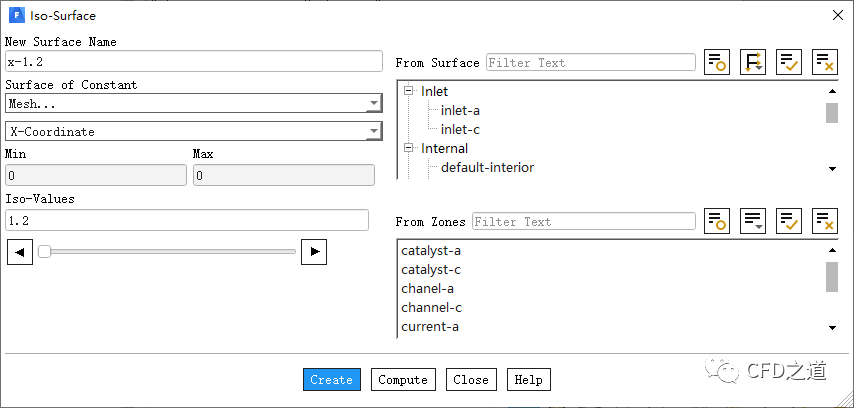Deselect all shown zones in From Zones

click(x=824, y=221)
